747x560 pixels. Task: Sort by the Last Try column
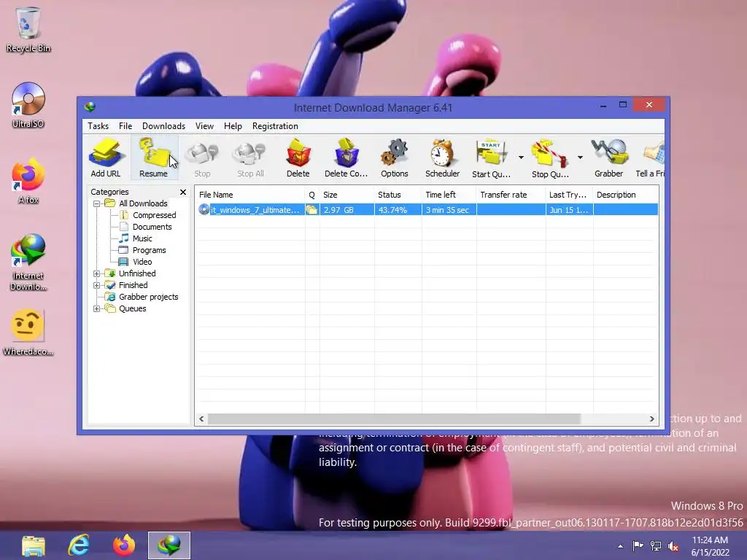569,195
